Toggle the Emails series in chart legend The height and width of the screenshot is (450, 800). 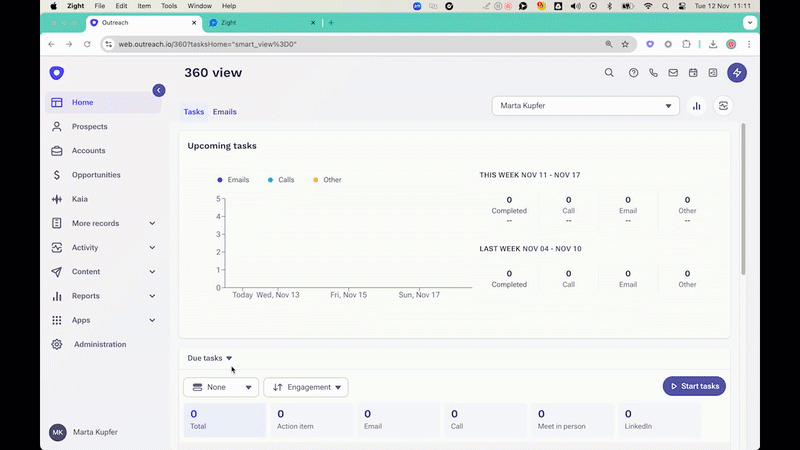pos(233,180)
